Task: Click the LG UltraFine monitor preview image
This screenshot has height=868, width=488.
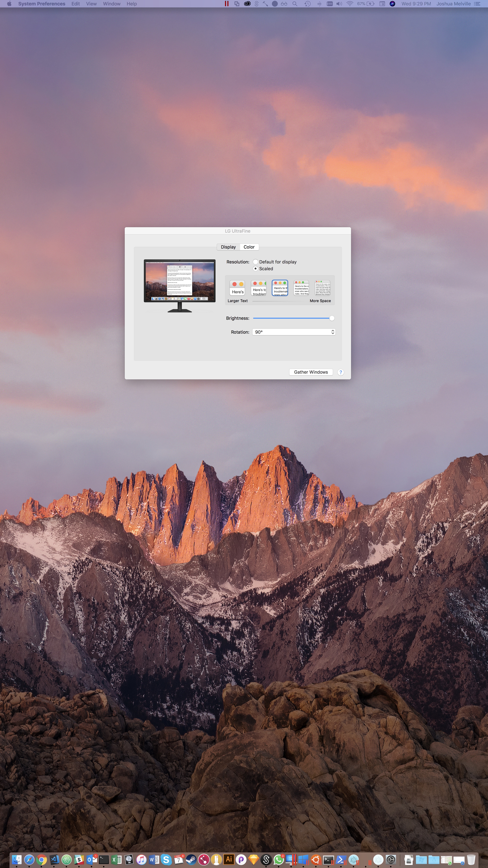Action: pos(179,286)
